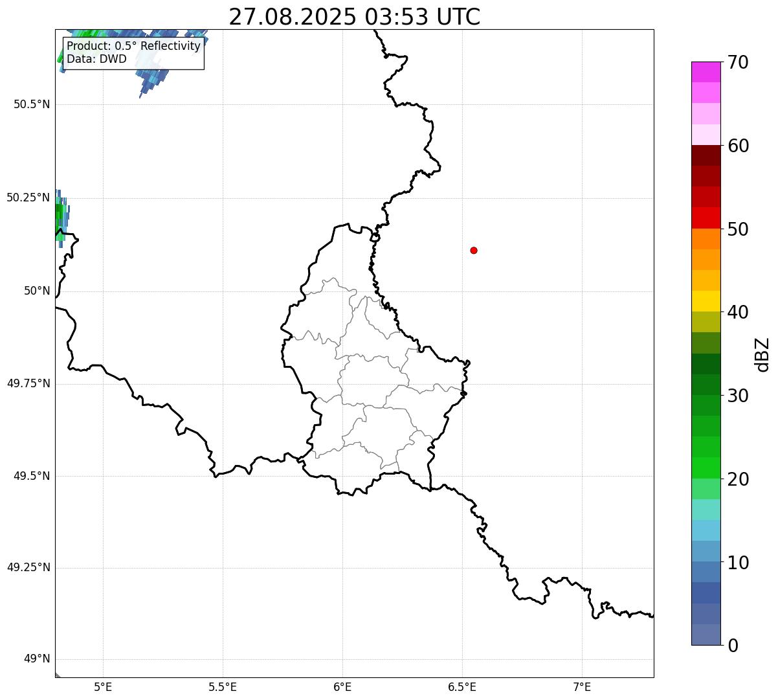Viewport: 778px width, 700px height.
Task: Click the 50.25°N latitude label
Action: point(28,198)
